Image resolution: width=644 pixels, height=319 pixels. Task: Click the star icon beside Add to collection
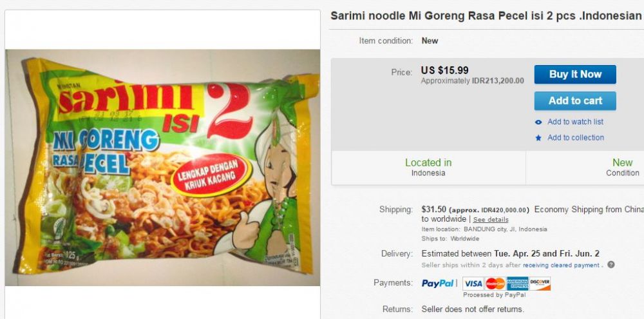pyautogui.click(x=538, y=138)
